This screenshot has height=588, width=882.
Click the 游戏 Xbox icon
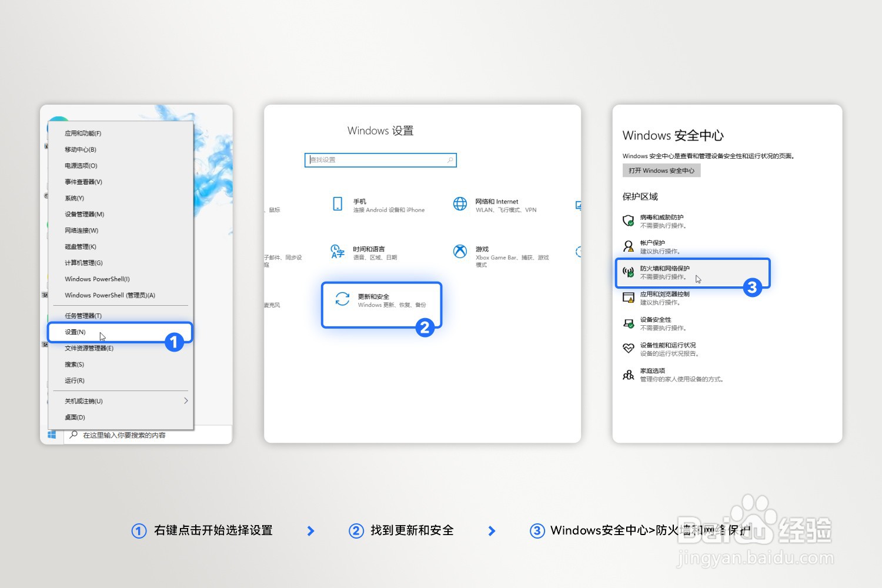tap(460, 252)
